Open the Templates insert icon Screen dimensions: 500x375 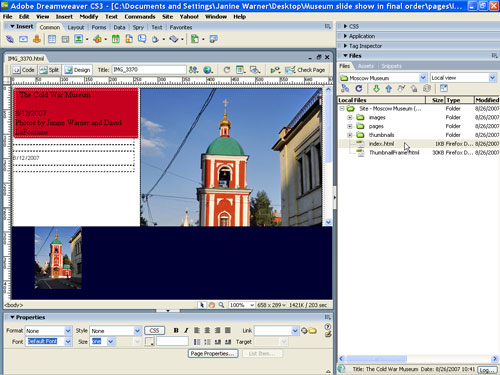tap(195, 39)
